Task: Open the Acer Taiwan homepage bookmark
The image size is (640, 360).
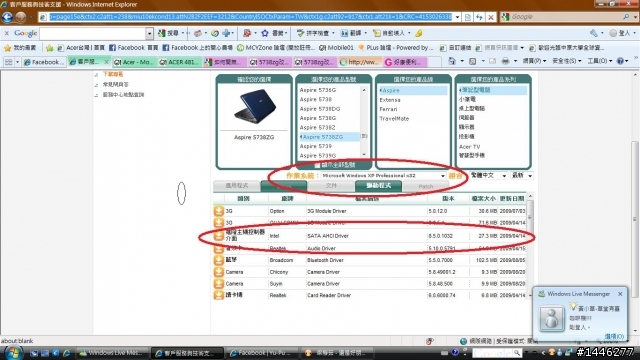Action: point(80,48)
